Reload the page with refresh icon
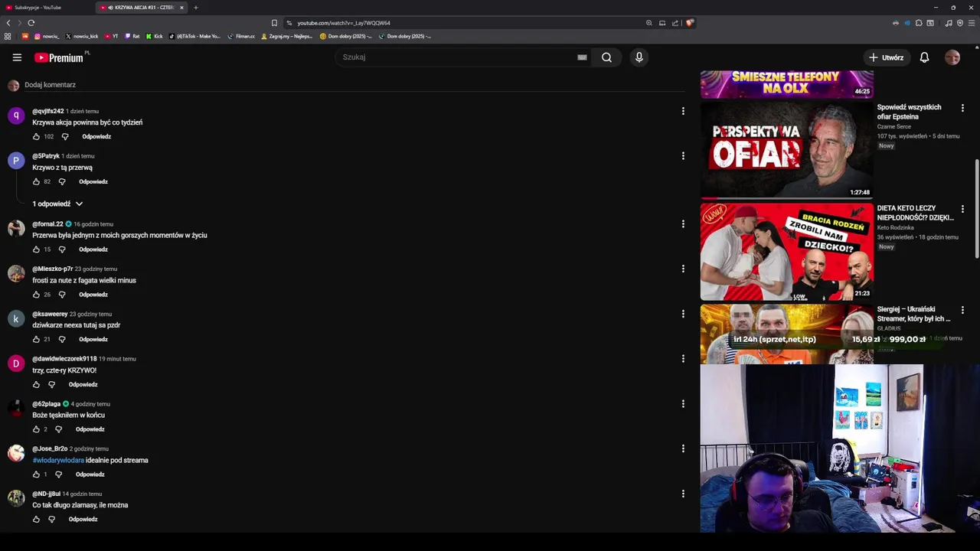 click(x=31, y=23)
